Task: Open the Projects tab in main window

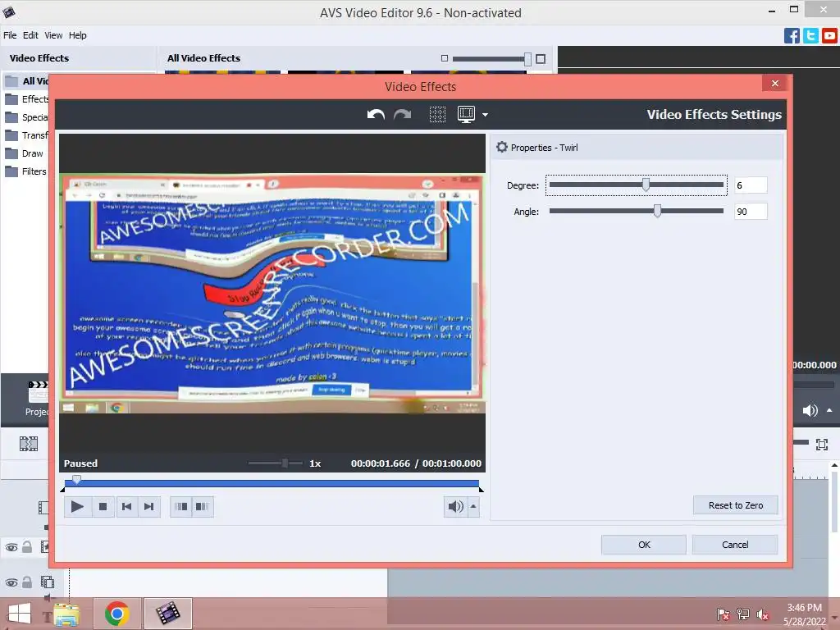Action: tap(38, 399)
